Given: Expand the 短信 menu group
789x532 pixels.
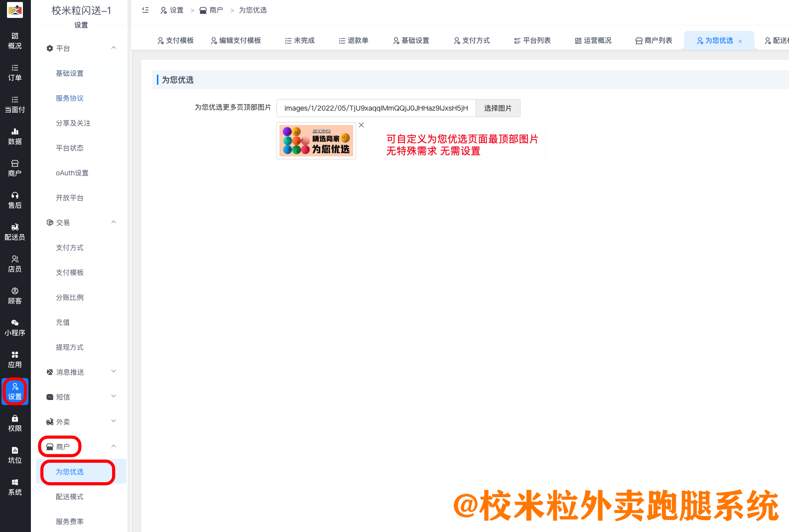Looking at the screenshot, I should click(x=114, y=397).
